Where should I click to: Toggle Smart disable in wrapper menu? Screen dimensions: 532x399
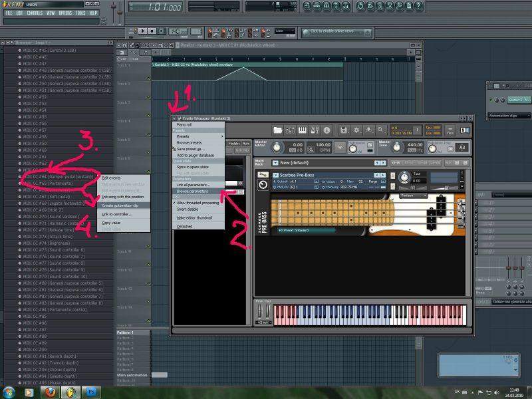tap(188, 208)
